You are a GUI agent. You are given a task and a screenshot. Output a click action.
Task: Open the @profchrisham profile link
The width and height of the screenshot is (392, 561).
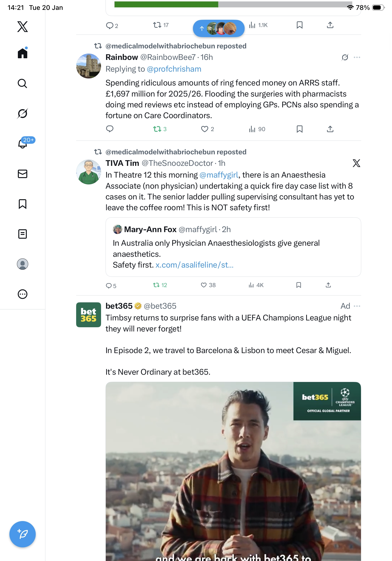174,69
